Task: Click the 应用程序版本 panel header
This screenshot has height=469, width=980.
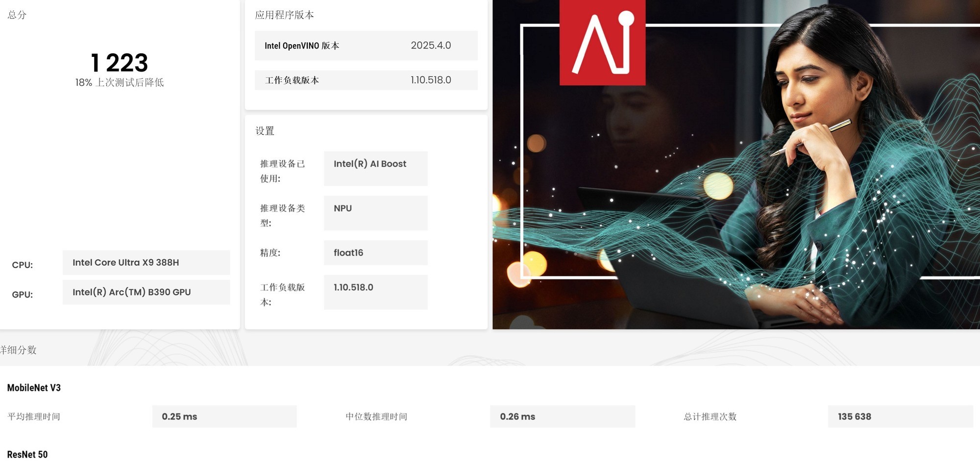Action: coord(285,15)
